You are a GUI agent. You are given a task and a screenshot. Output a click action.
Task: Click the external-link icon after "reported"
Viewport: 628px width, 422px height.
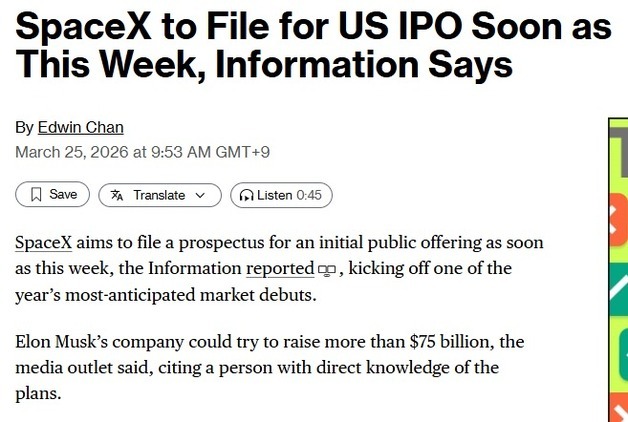coord(326,270)
